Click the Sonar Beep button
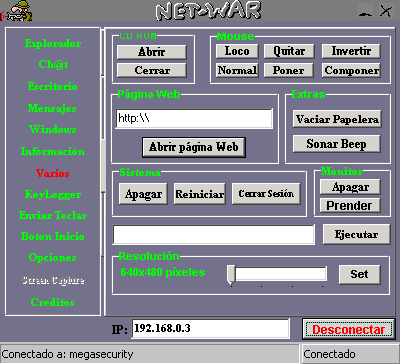This screenshot has height=364, width=400. tap(336, 144)
